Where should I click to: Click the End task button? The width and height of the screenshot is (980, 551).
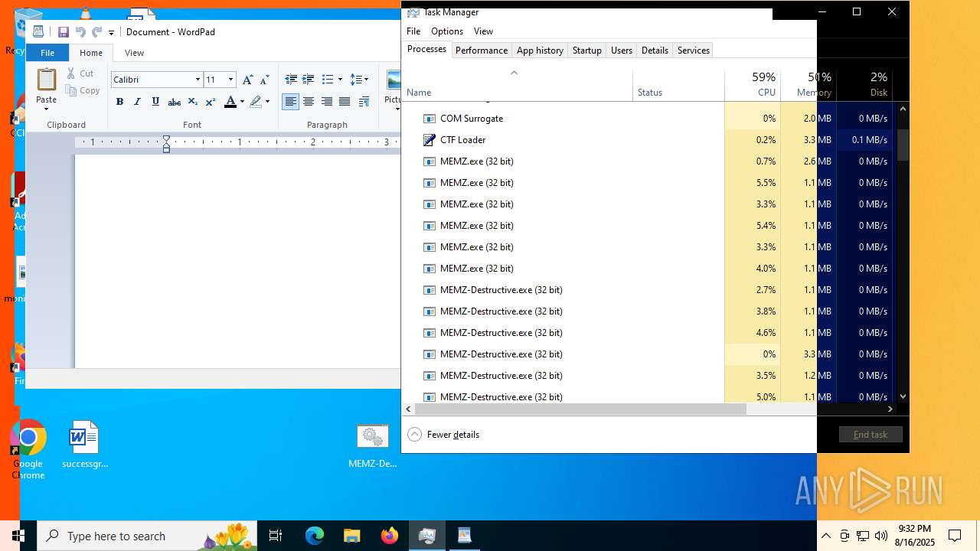pyautogui.click(x=871, y=435)
